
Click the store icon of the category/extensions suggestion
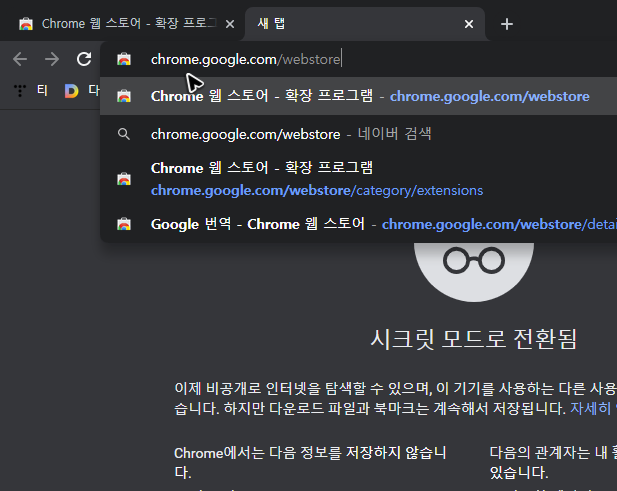point(124,179)
